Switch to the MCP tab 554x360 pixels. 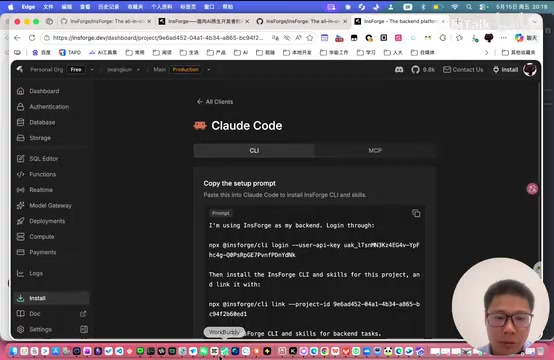pos(375,151)
